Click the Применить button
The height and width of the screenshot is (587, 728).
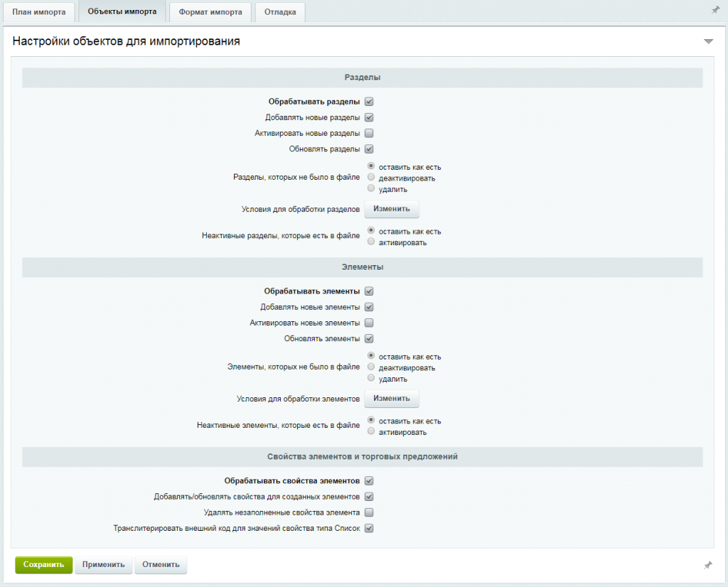coord(104,565)
